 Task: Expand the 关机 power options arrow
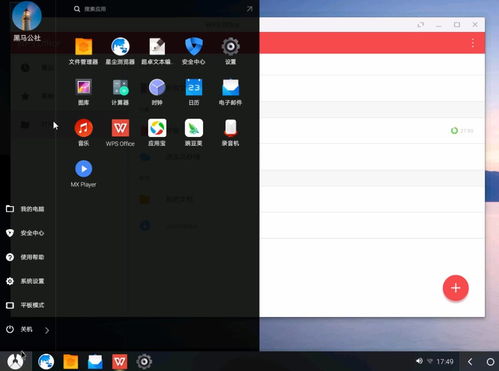tap(47, 330)
